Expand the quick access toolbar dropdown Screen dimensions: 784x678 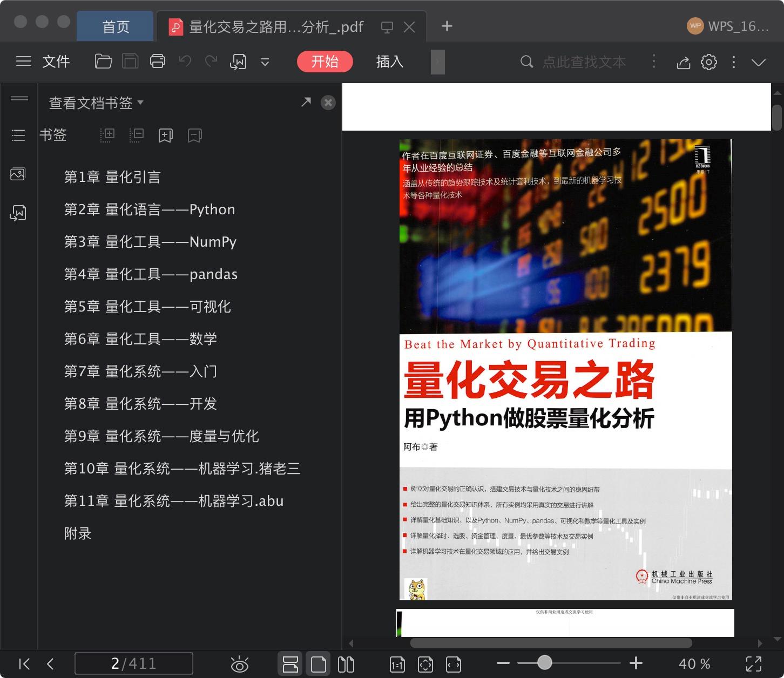[x=265, y=62]
